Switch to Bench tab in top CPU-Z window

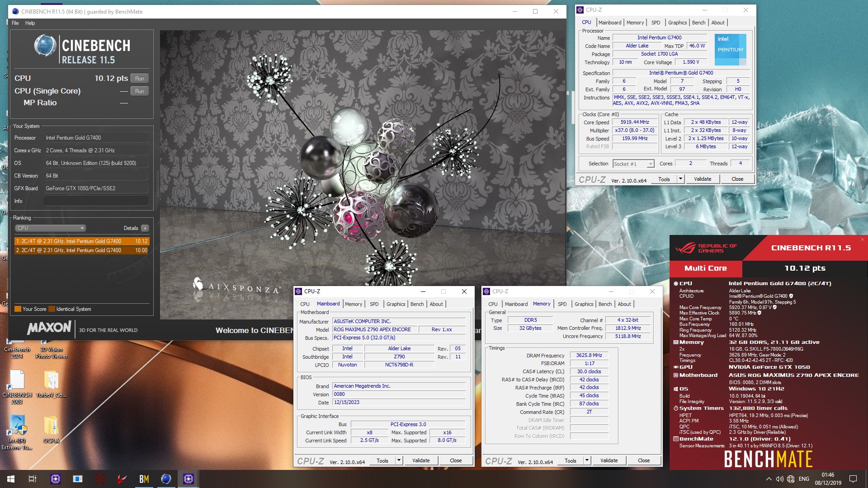698,23
